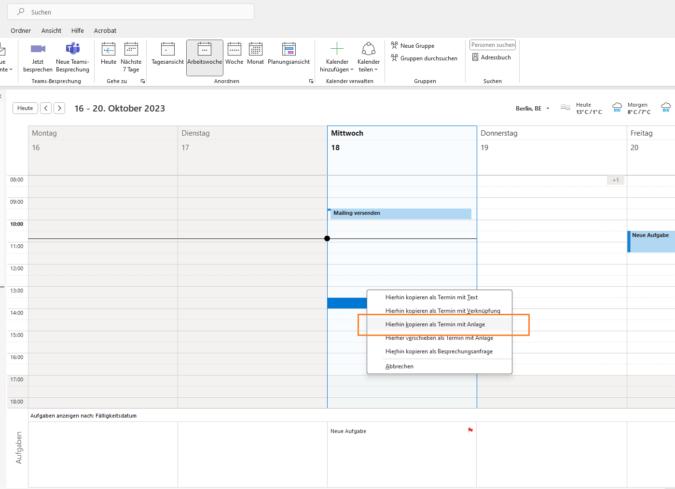Select Freitag 20 day header

click(x=651, y=150)
